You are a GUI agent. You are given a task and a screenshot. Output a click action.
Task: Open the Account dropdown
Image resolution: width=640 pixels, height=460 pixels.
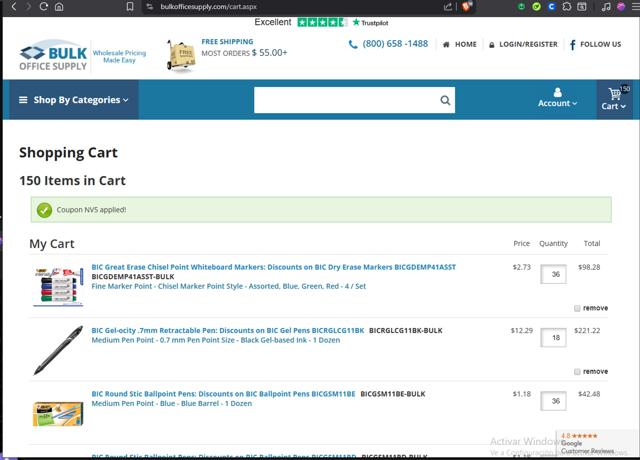point(558,103)
